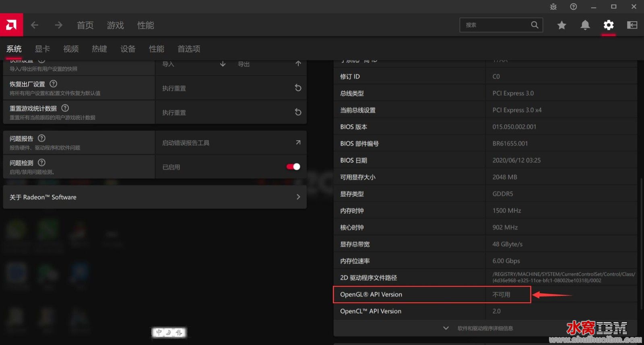
Task: Click 修订 ID value C0
Action: coord(496,77)
